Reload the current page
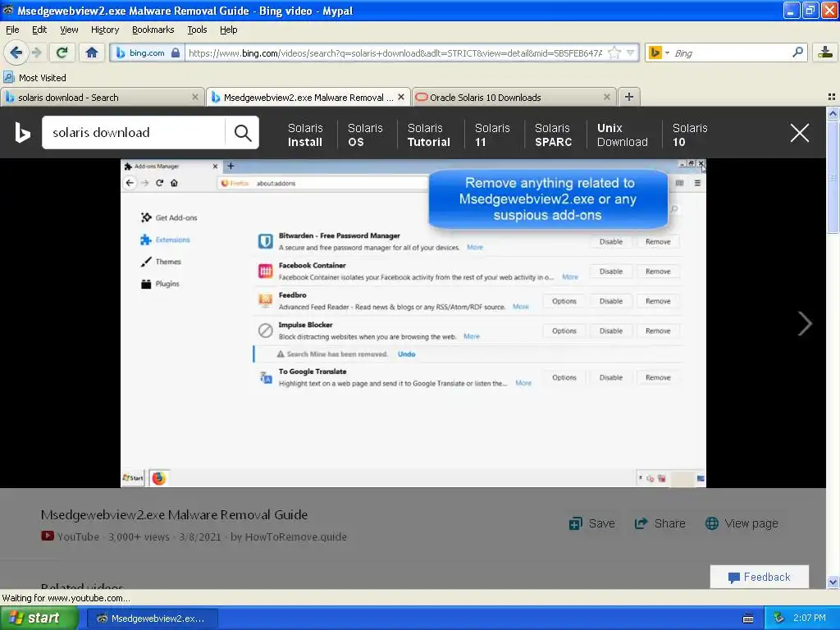This screenshot has height=630, width=840. 62,52
